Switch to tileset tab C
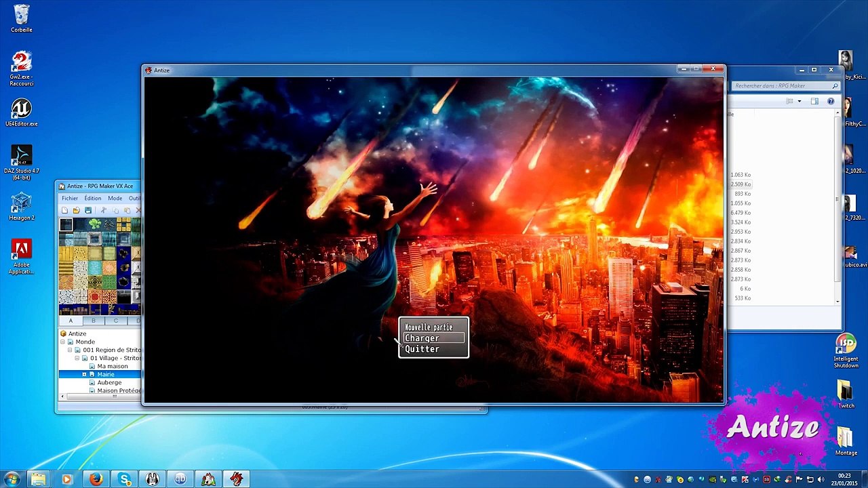The width and height of the screenshot is (868, 488). tap(116, 321)
